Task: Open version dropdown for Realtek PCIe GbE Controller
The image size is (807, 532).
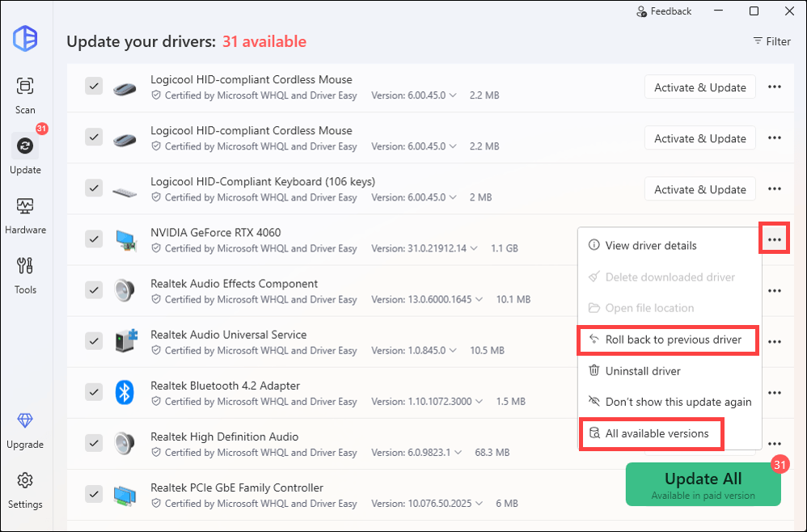Action: pos(480,504)
